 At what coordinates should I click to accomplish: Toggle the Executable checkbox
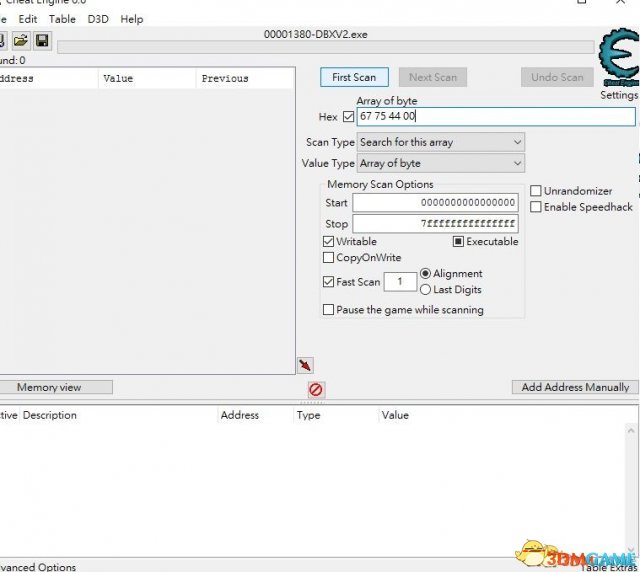coord(458,242)
